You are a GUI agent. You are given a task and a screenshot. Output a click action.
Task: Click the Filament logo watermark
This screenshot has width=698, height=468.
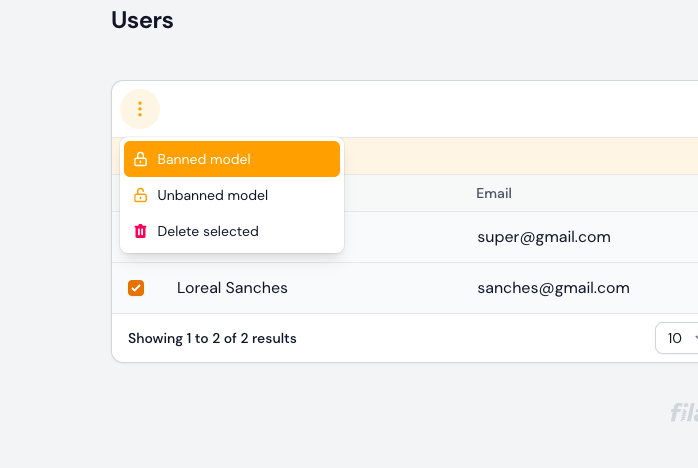684,412
